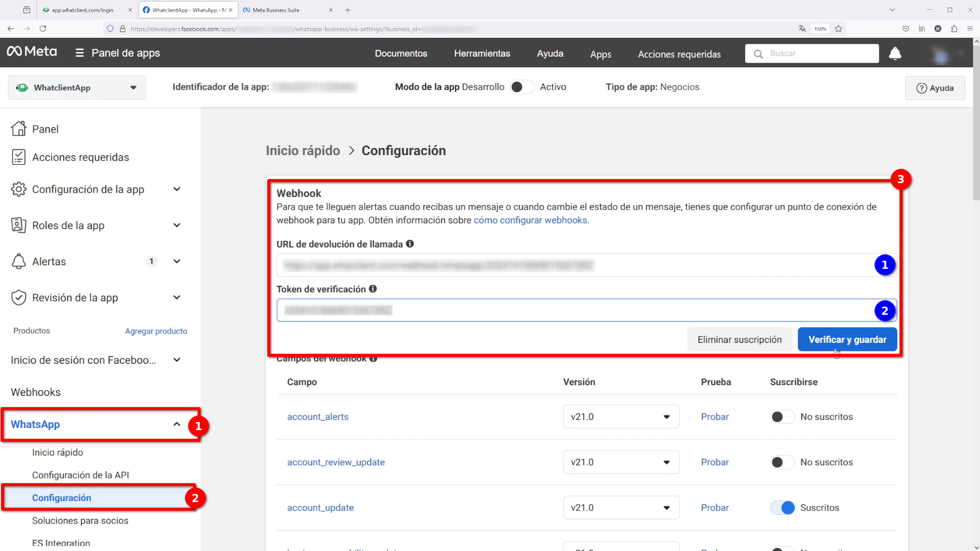Click the translate page icon in address bar
The image size is (980, 551).
click(802, 29)
